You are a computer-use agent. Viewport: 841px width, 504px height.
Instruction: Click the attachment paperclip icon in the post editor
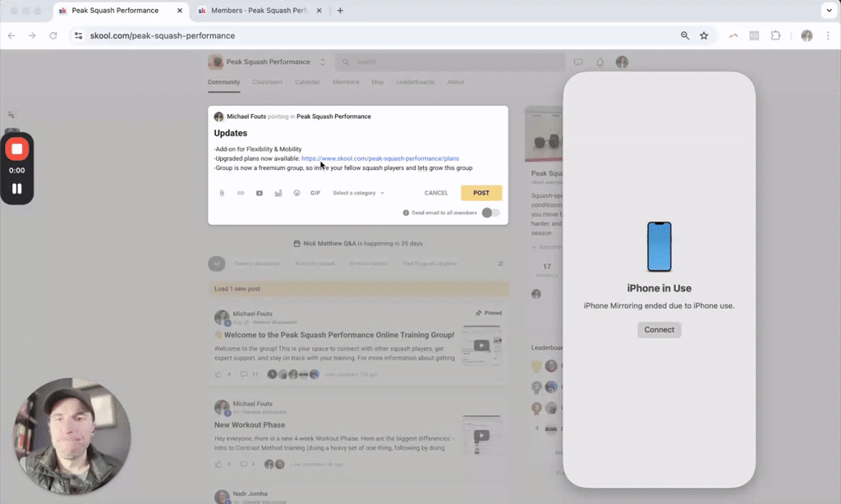coord(222,193)
